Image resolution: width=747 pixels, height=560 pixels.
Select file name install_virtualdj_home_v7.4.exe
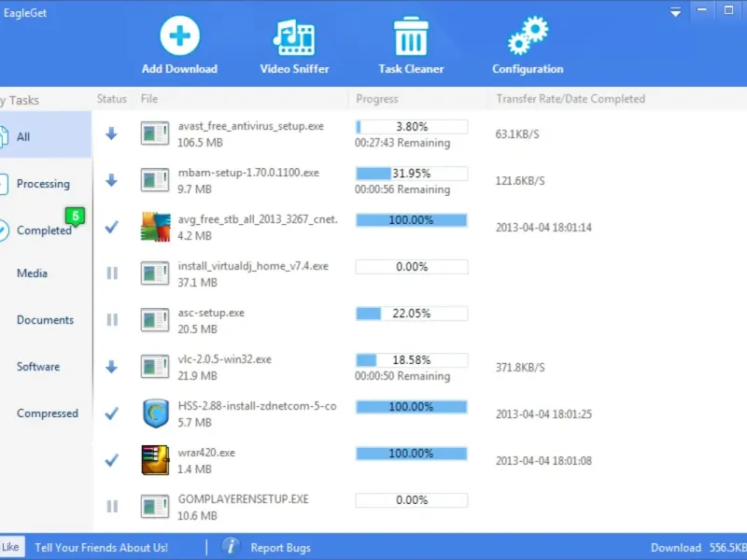[x=253, y=266]
